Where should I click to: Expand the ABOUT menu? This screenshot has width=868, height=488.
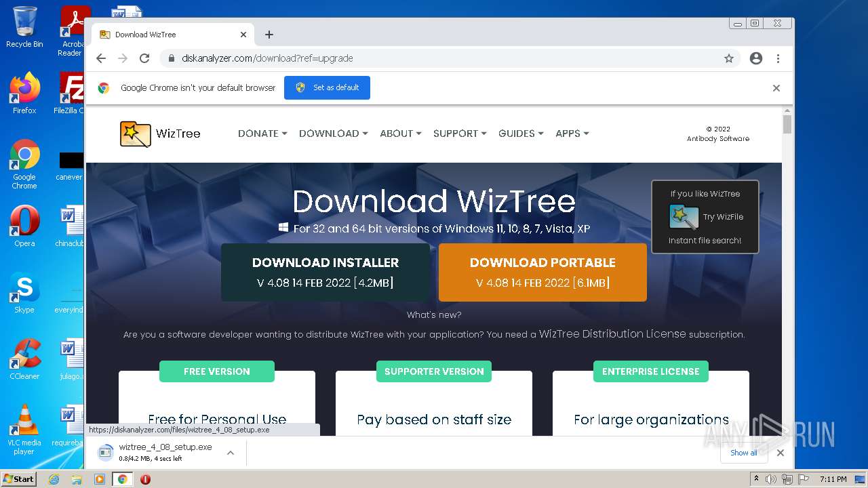pyautogui.click(x=400, y=134)
